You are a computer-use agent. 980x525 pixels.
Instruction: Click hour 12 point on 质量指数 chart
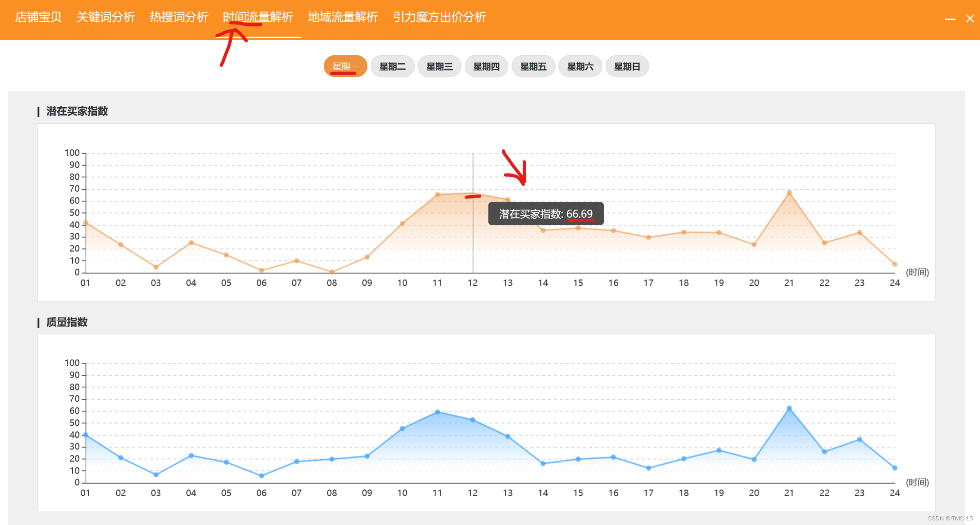click(x=473, y=420)
